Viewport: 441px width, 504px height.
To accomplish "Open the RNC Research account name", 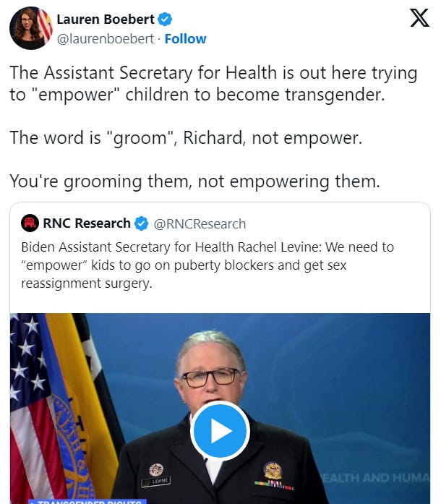I will click(x=87, y=223).
